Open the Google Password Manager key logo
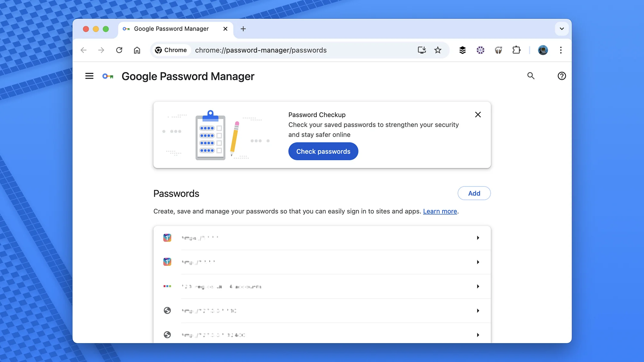The width and height of the screenshot is (644, 362). coord(108,76)
